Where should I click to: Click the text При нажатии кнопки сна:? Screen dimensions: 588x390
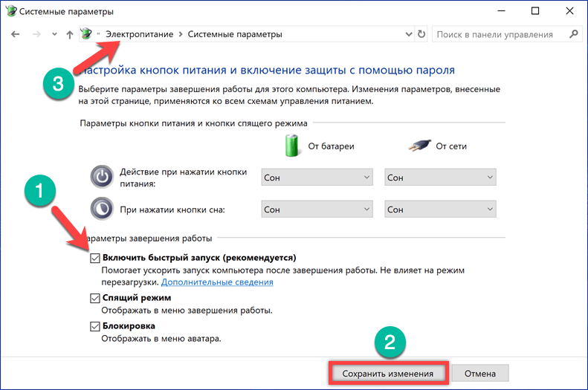pos(172,209)
